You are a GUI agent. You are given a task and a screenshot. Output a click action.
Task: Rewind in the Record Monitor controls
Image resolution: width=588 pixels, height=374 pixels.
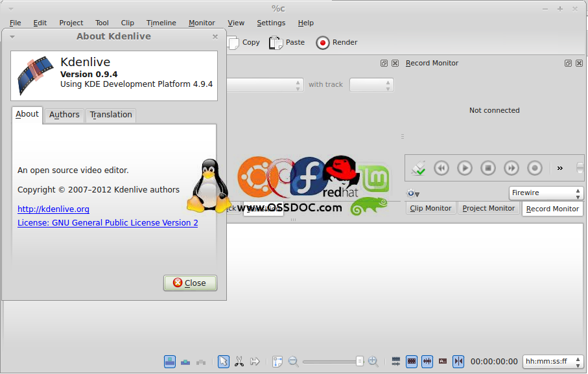441,168
